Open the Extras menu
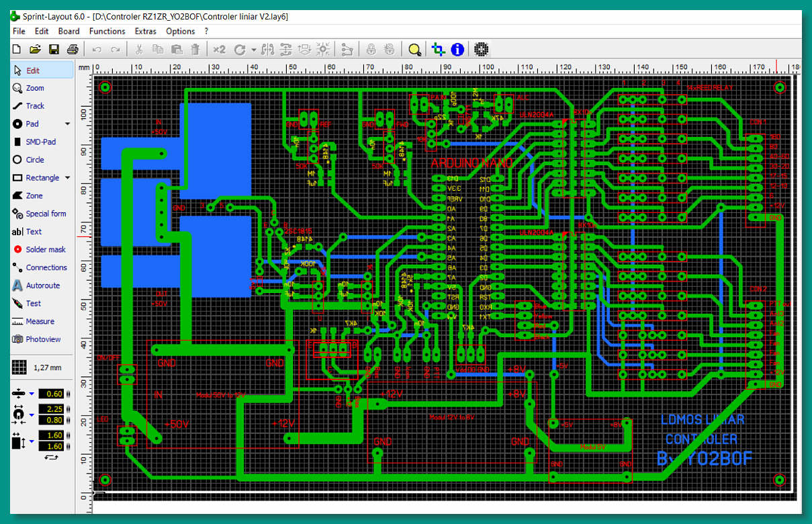 (145, 31)
